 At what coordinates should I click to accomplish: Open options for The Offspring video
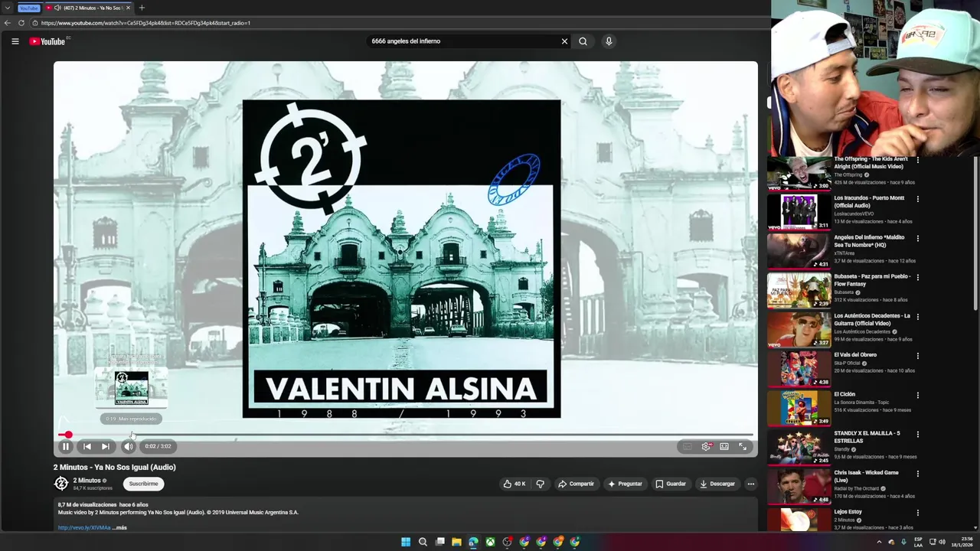tap(918, 159)
